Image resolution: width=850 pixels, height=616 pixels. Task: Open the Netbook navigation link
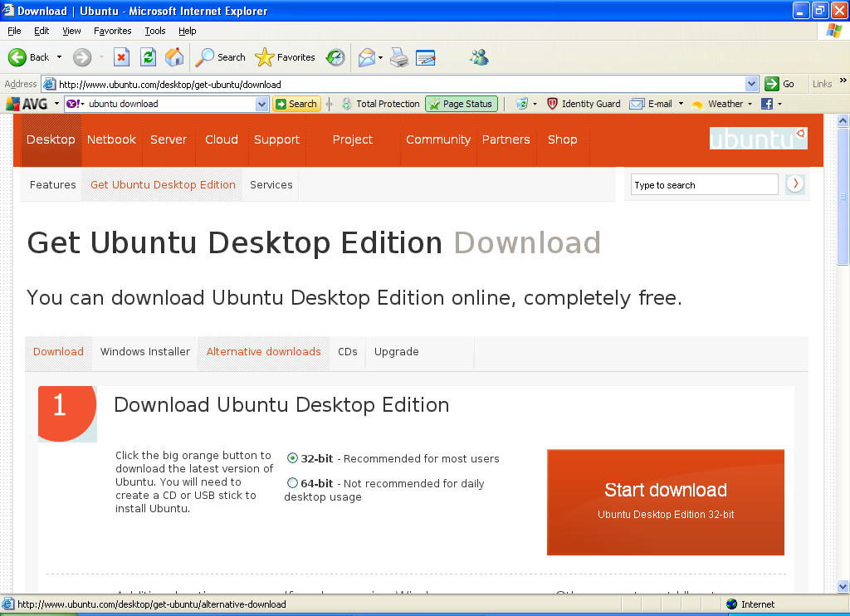111,139
